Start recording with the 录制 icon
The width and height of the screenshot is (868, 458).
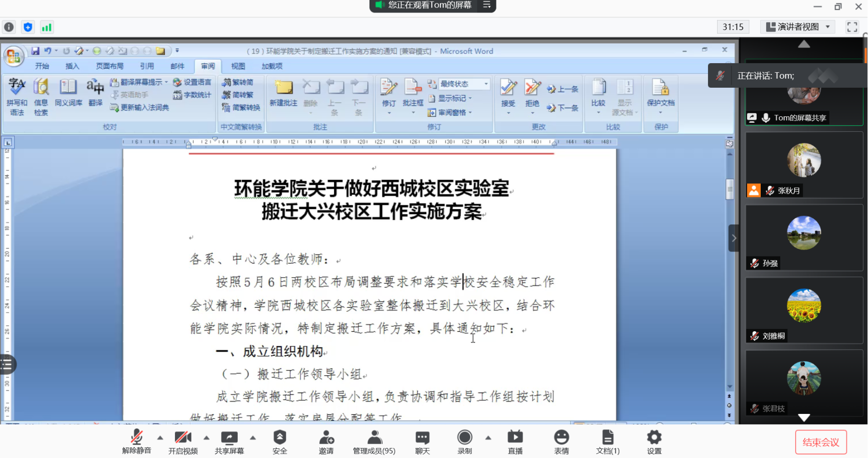464,437
